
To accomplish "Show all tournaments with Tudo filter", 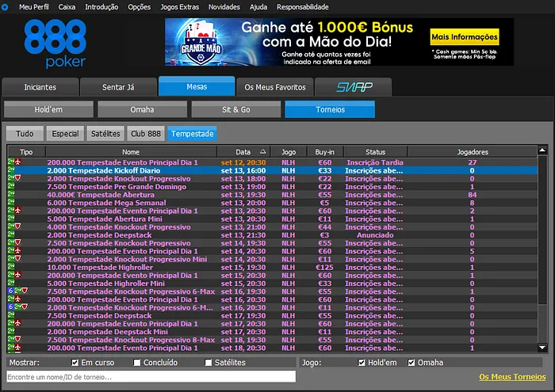I will [25, 134].
